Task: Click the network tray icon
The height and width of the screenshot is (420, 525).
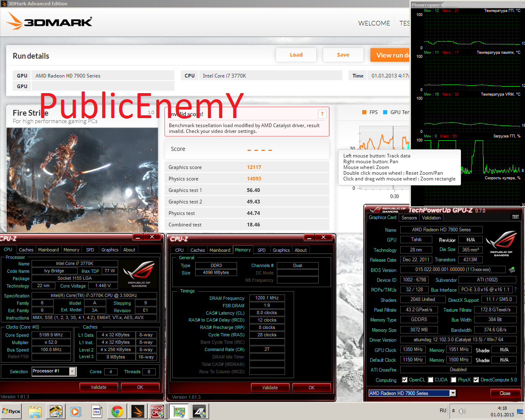Action: [x=520, y=411]
